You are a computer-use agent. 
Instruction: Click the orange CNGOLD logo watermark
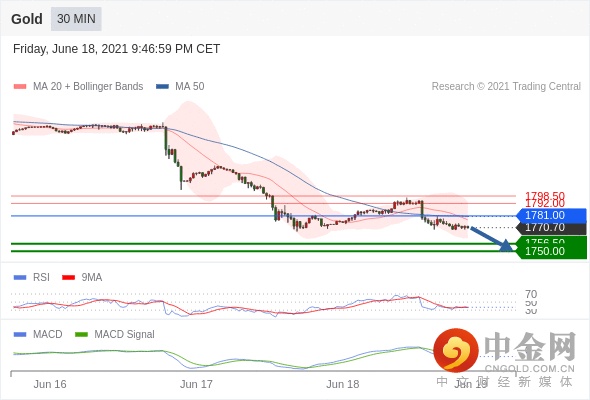click(x=456, y=351)
